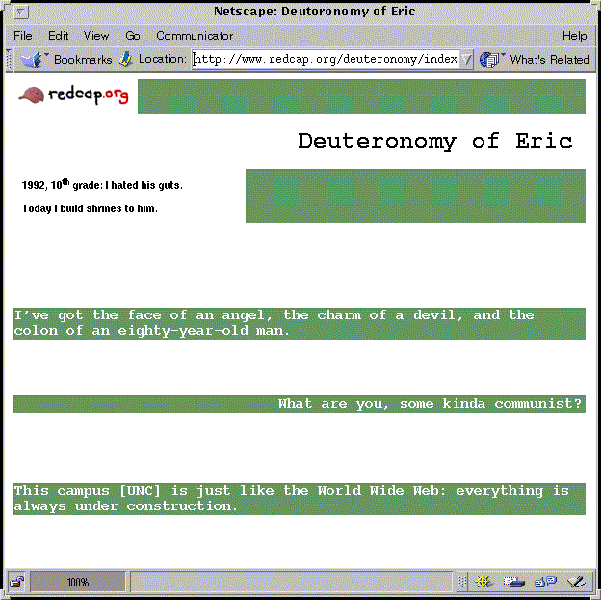Click the security padlock in status bar

coord(16,581)
